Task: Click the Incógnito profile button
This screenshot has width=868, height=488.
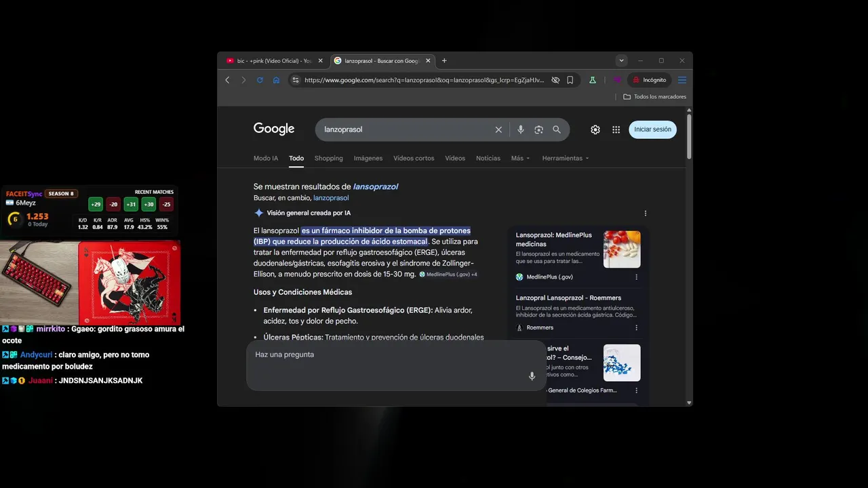Action: 649,80
